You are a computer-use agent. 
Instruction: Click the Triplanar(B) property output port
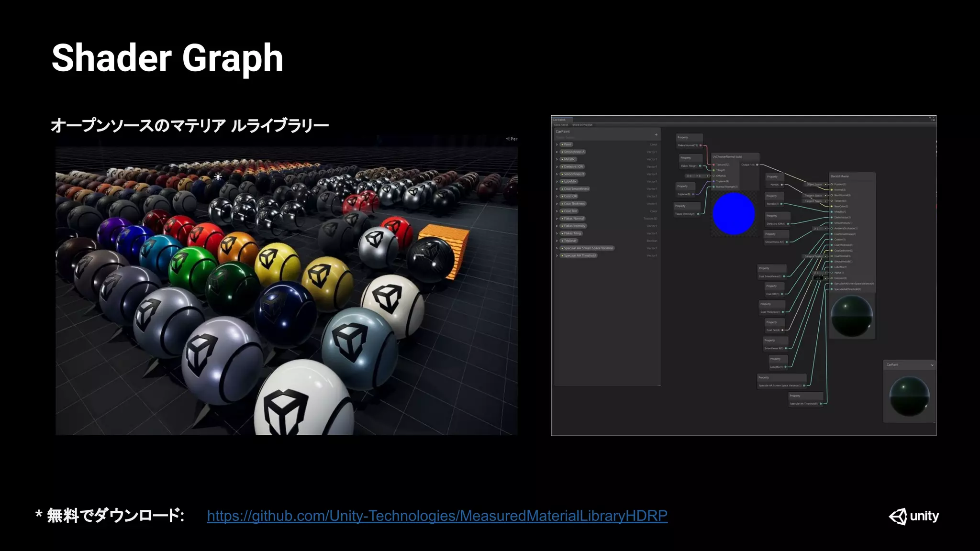[693, 194]
